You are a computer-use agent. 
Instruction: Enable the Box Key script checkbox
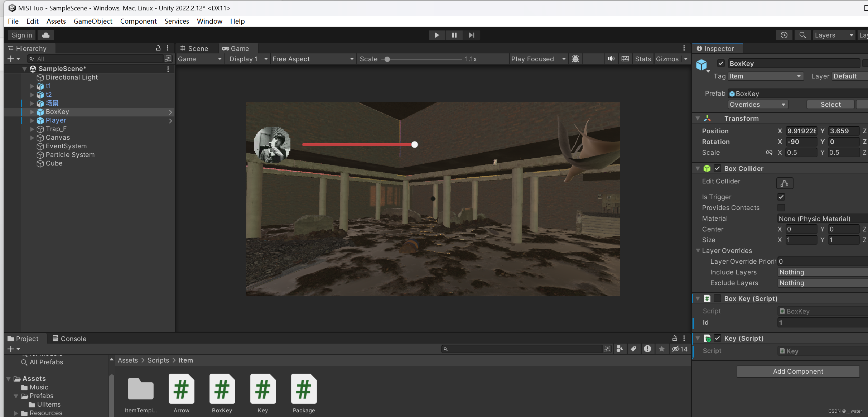[718, 298]
